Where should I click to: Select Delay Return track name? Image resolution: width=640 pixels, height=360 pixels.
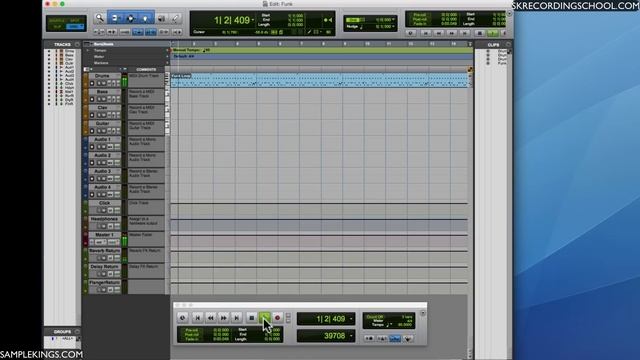[x=104, y=267]
